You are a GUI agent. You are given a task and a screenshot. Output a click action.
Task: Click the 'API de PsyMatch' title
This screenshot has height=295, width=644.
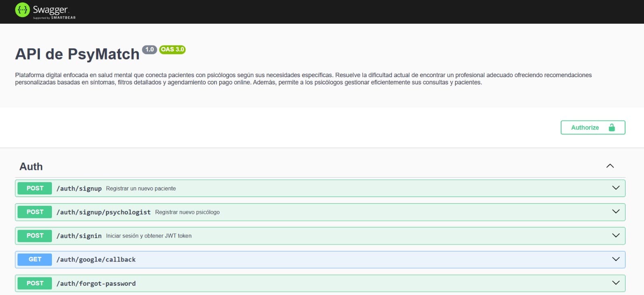[77, 54]
